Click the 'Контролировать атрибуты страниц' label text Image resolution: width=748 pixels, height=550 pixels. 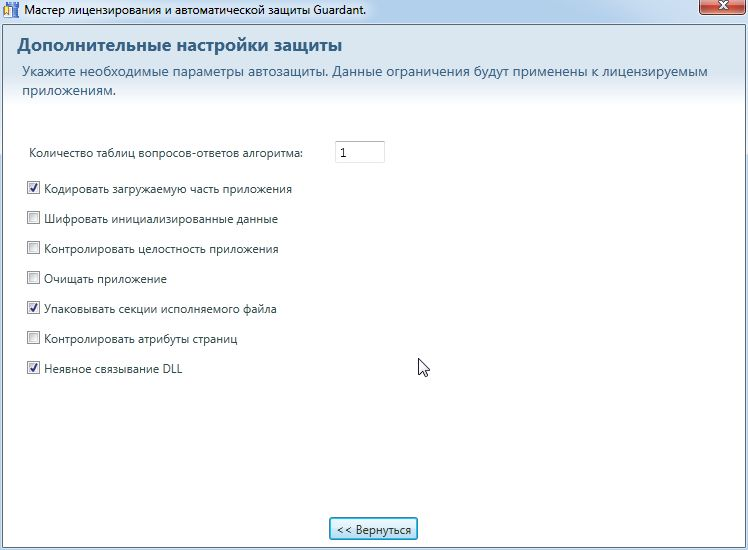[x=140, y=339]
